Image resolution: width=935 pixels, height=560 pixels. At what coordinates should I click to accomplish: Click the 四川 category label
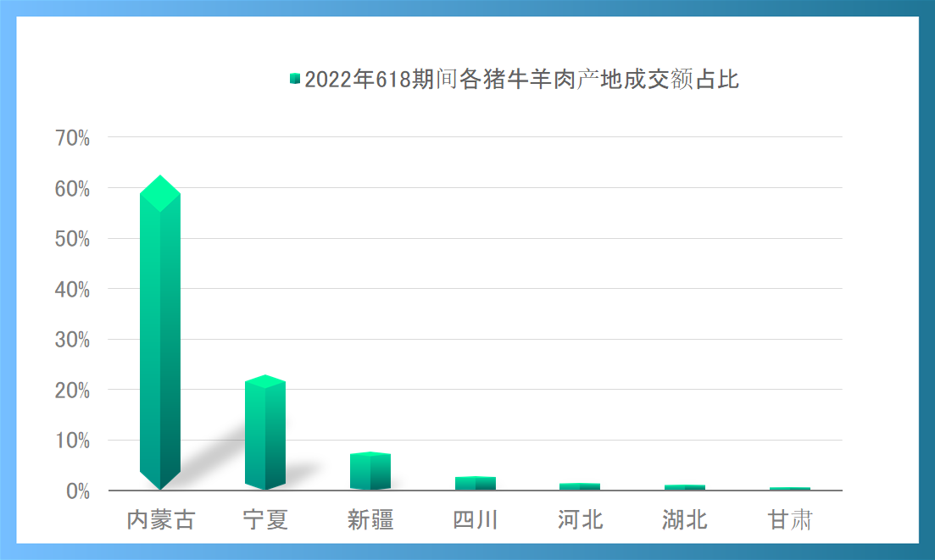(x=475, y=520)
